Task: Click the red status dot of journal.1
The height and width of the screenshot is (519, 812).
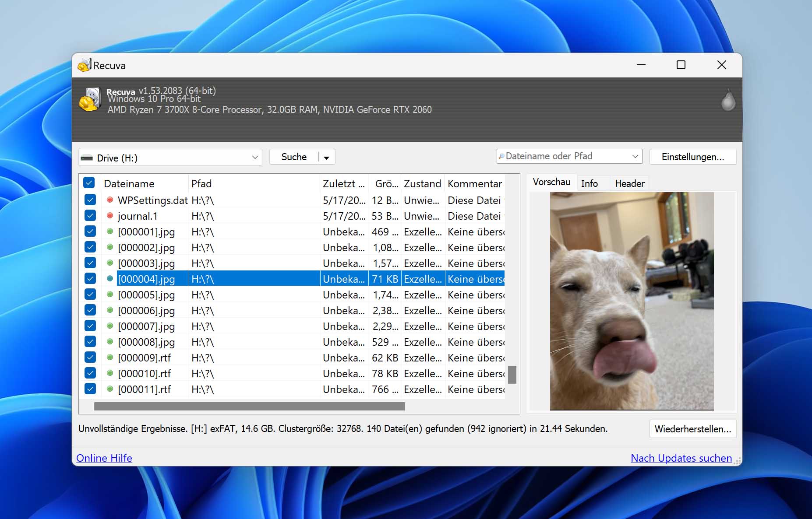Action: [110, 216]
